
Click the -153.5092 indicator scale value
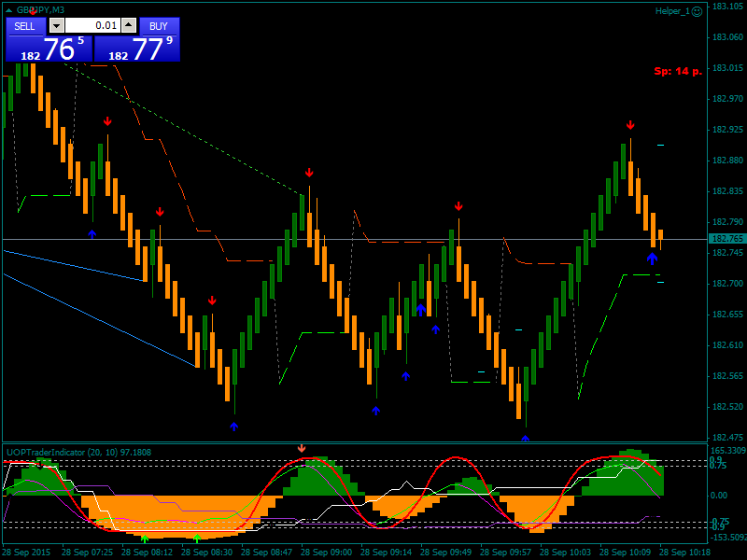pos(728,538)
